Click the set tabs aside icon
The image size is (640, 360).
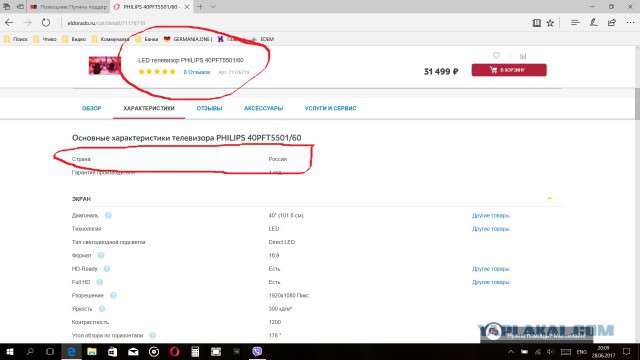coord(20,7)
